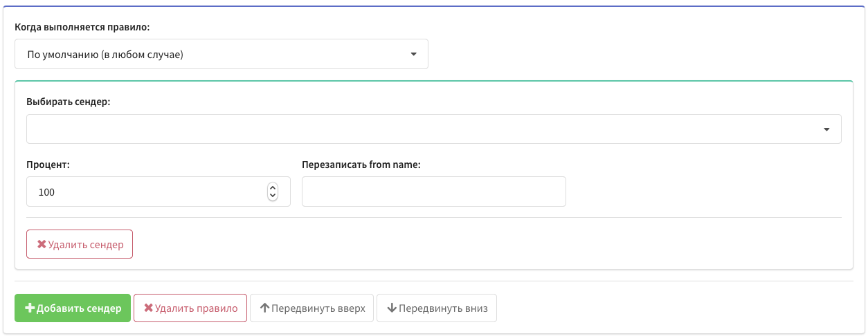Focus the Перезаписать from name text field
Image resolution: width=868 pixels, height=336 pixels.
tap(434, 192)
